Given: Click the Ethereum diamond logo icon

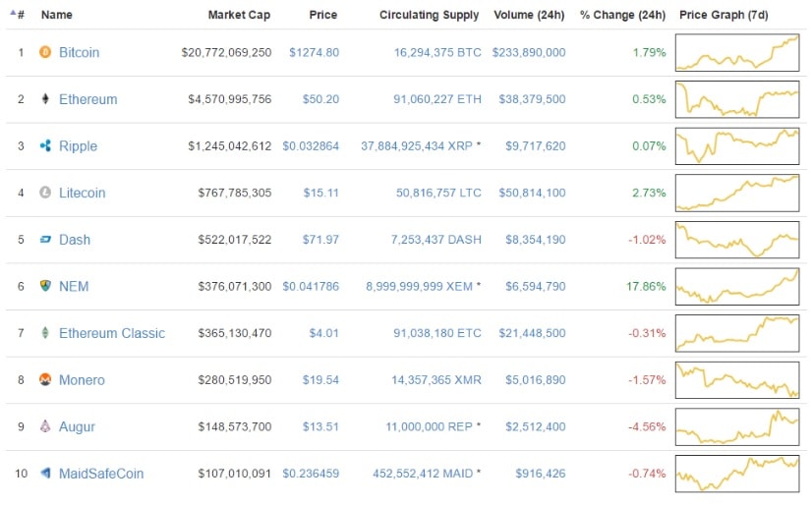Looking at the screenshot, I should pyautogui.click(x=45, y=99).
